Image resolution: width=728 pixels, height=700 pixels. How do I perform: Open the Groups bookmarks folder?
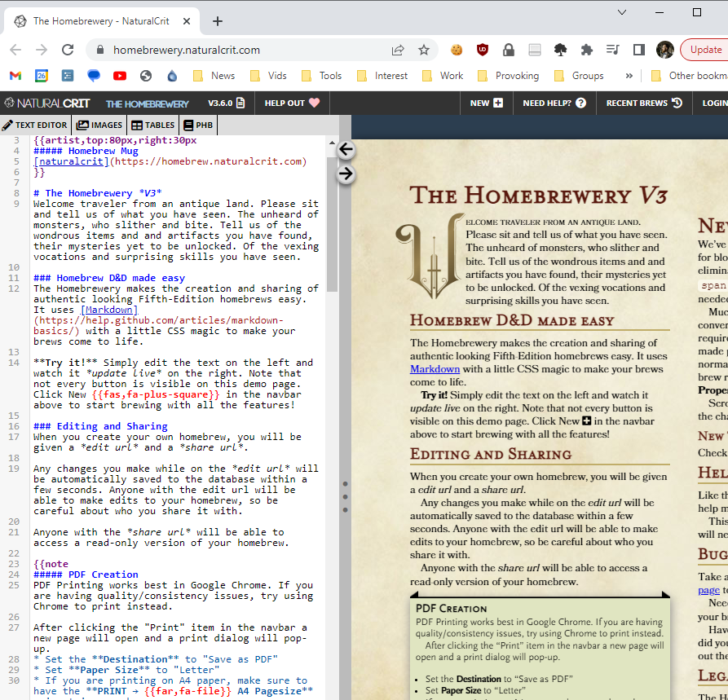coord(580,76)
